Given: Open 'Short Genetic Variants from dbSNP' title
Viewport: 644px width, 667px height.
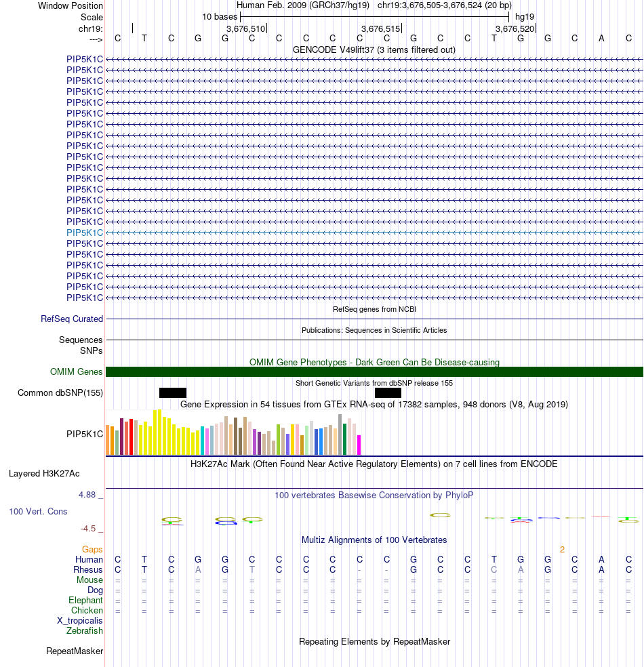Looking at the screenshot, I should (x=374, y=383).
